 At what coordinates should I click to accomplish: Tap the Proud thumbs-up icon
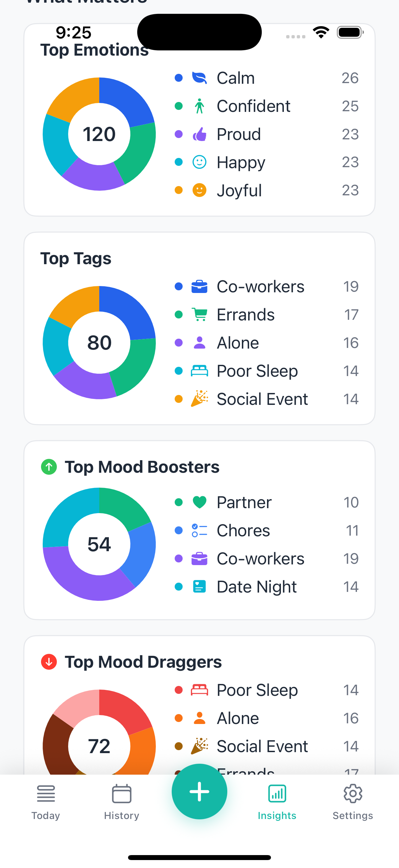pyautogui.click(x=199, y=134)
